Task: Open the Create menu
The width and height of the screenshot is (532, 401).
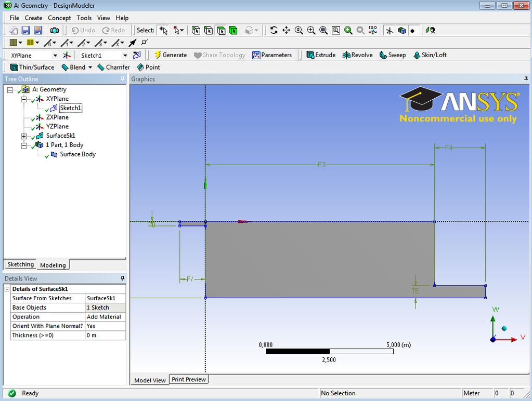Action: click(x=33, y=18)
